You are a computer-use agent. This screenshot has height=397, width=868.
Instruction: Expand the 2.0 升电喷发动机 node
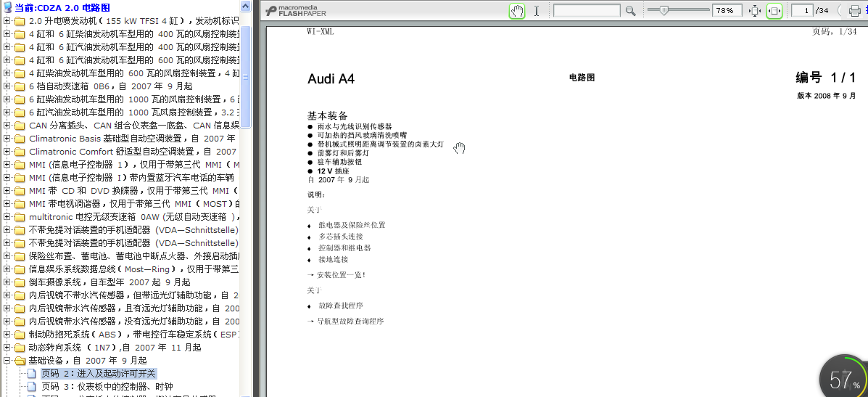(x=7, y=21)
